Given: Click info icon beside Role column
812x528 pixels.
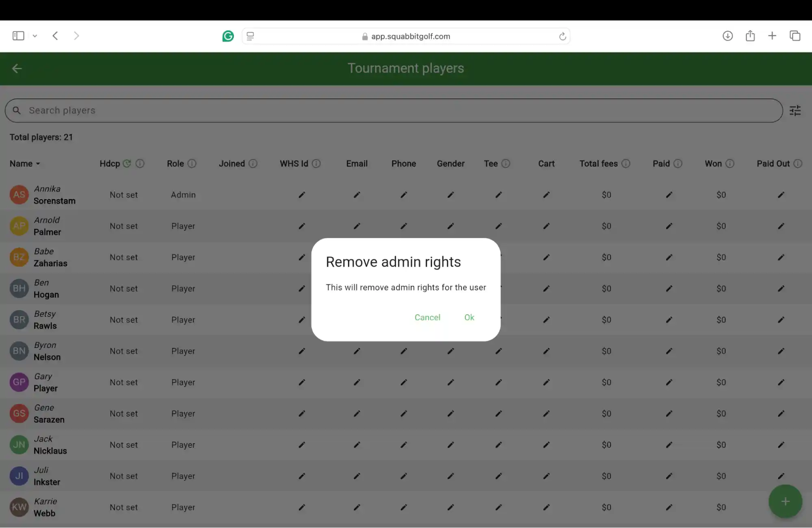Looking at the screenshot, I should pyautogui.click(x=192, y=163).
